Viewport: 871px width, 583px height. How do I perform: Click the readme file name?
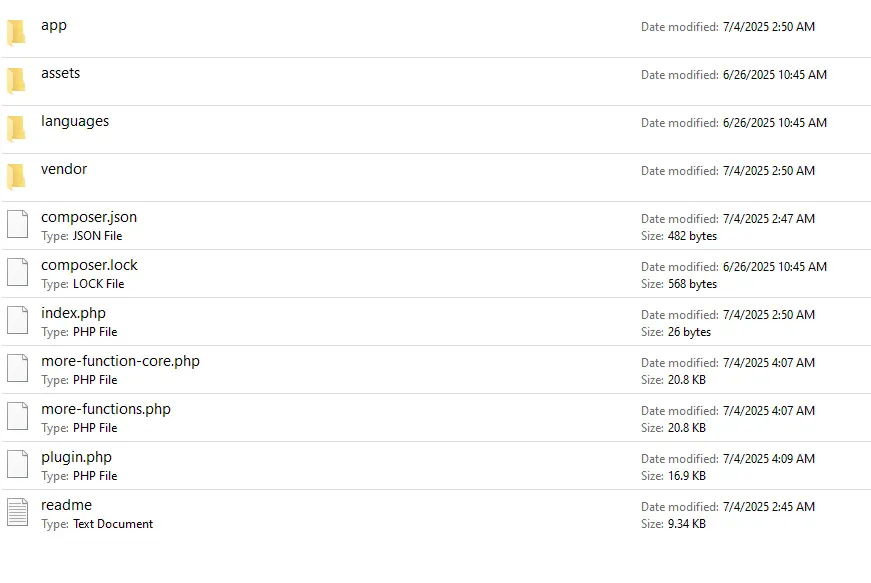pos(66,505)
